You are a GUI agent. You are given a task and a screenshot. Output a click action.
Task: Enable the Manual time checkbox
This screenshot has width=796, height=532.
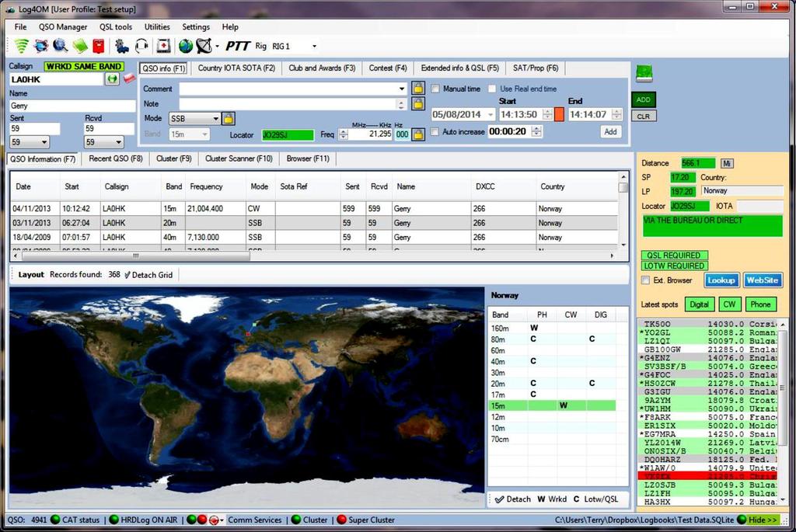click(x=435, y=89)
